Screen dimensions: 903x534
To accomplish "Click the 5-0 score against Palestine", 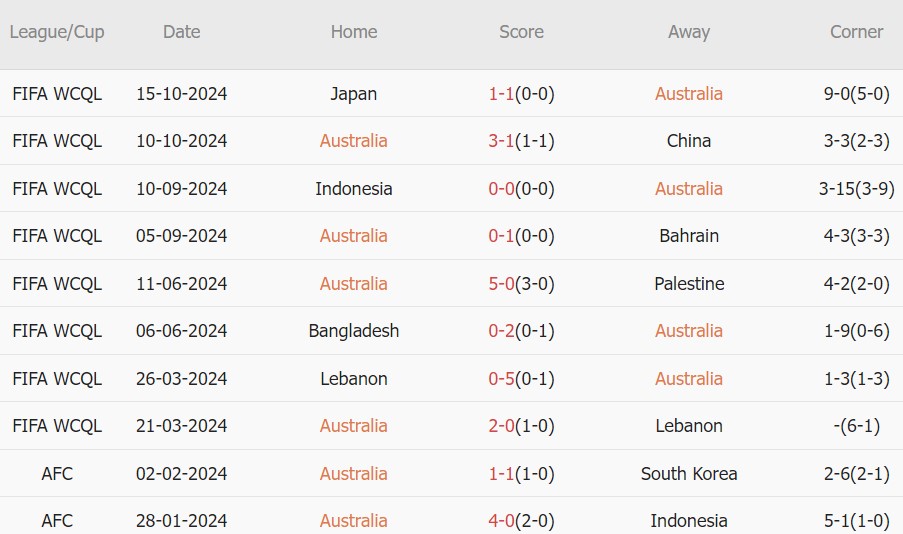I will tap(501, 284).
